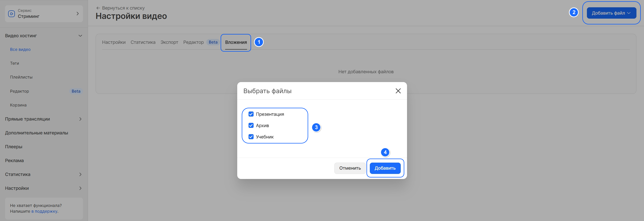Screen dimensions: 644x221
Task: Open Теги in sidebar
Action: coord(15,63)
